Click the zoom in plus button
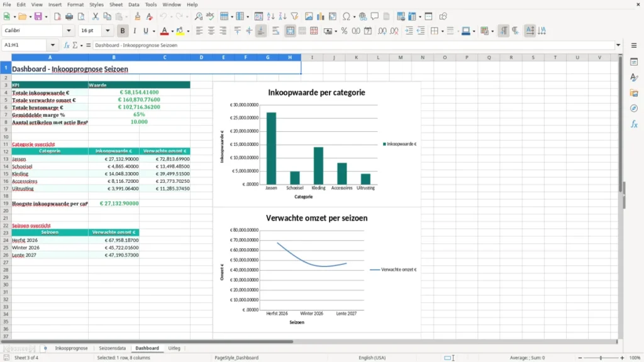Viewport: 644px width, 362px height. tap(622, 358)
